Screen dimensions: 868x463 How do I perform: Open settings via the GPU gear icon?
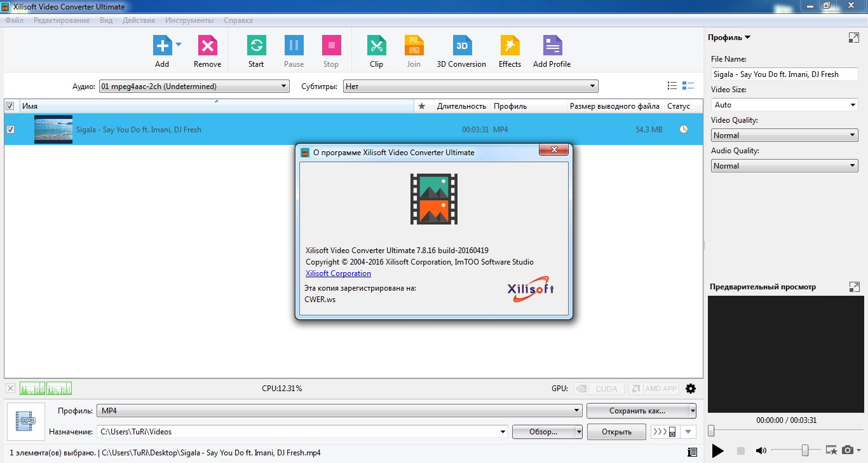click(x=691, y=389)
